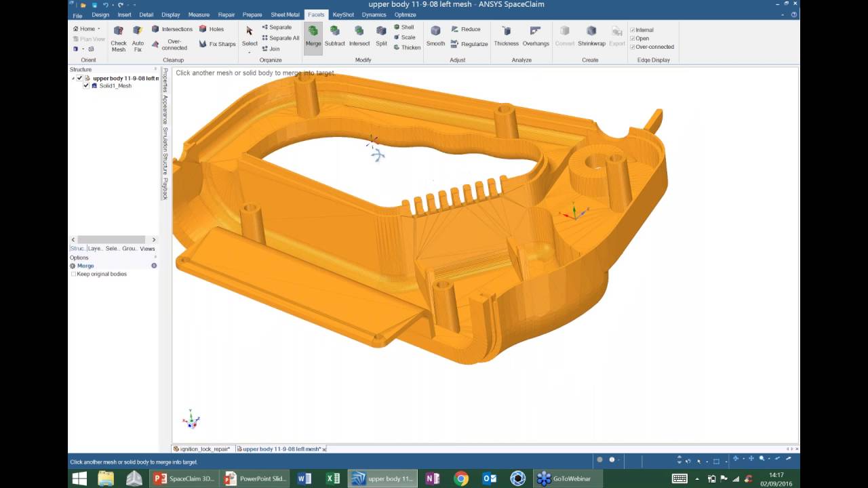Open the Views panel tab
This screenshot has width=868, height=488.
pyautogui.click(x=147, y=249)
